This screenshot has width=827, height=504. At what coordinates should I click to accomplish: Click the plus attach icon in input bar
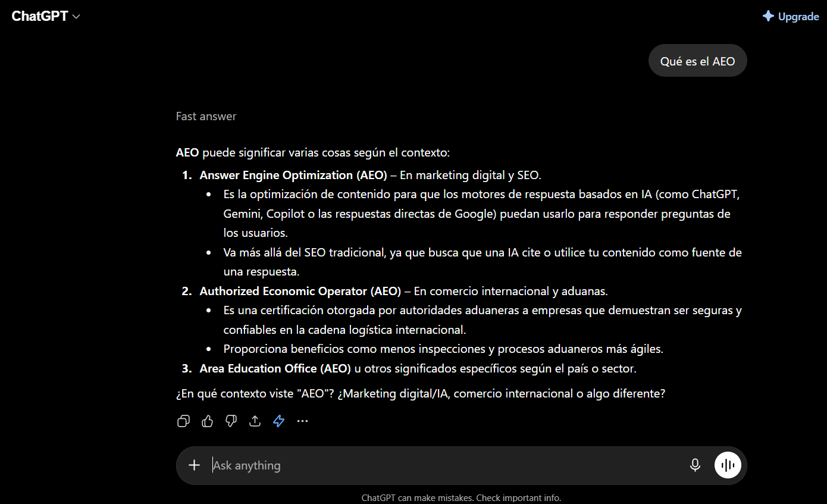[x=194, y=465]
